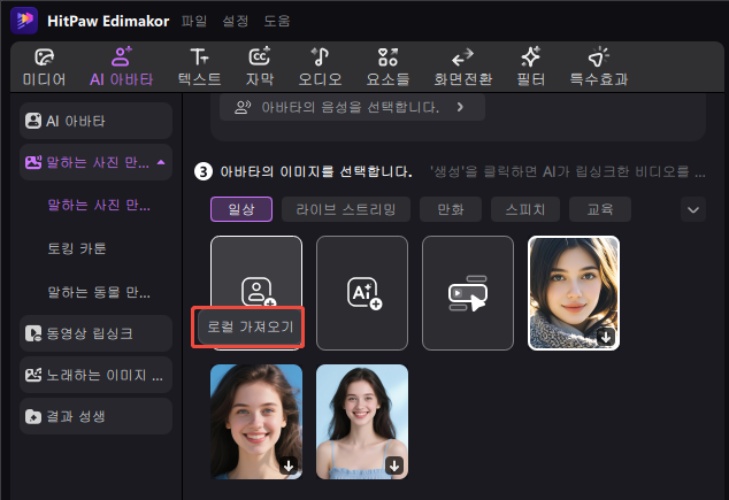Select the AI 아바타 toolbar tab
Viewport: 729px width, 500px height.
[x=121, y=67]
